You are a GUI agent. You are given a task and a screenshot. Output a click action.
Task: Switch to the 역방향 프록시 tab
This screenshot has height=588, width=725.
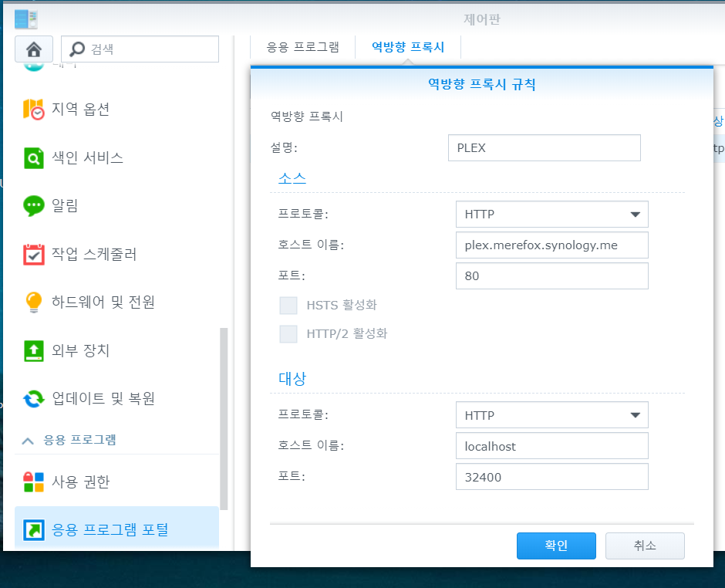click(x=408, y=47)
